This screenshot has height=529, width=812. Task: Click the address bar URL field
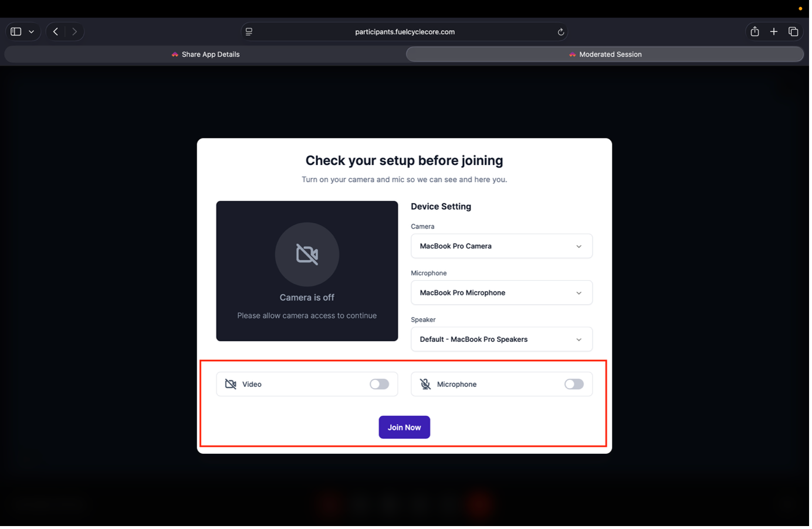(x=405, y=32)
